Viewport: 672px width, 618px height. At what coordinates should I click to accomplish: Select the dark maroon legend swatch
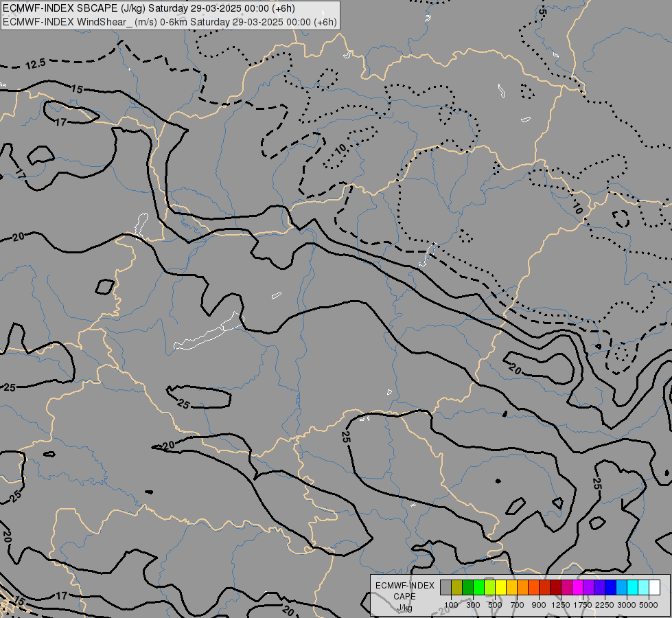coord(555,588)
